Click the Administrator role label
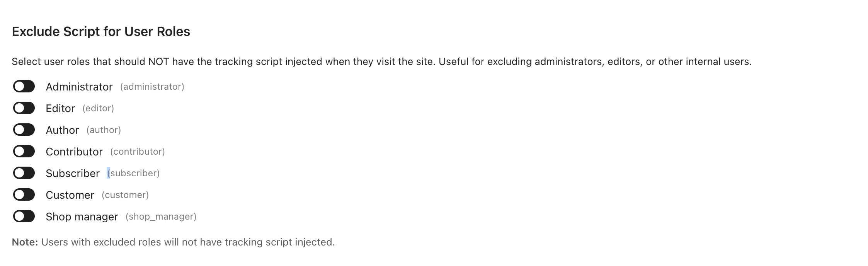Screen dimensions: 868x266 pos(79,87)
